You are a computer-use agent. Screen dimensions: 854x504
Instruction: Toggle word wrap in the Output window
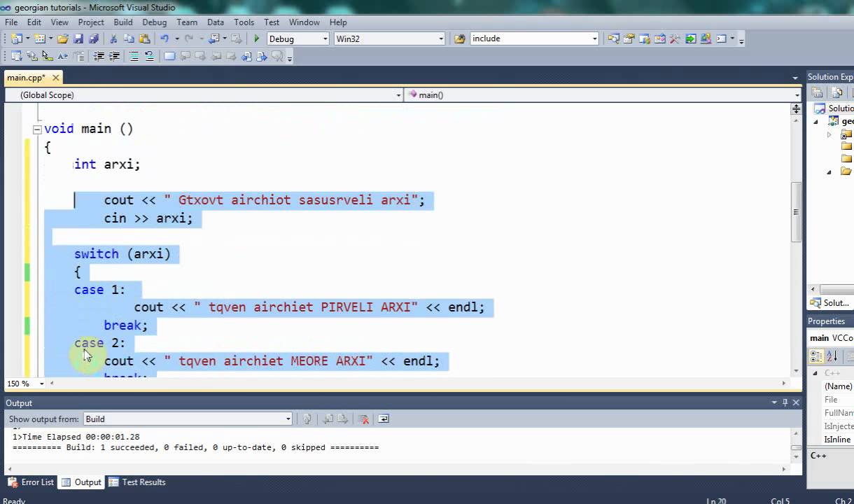(x=383, y=419)
